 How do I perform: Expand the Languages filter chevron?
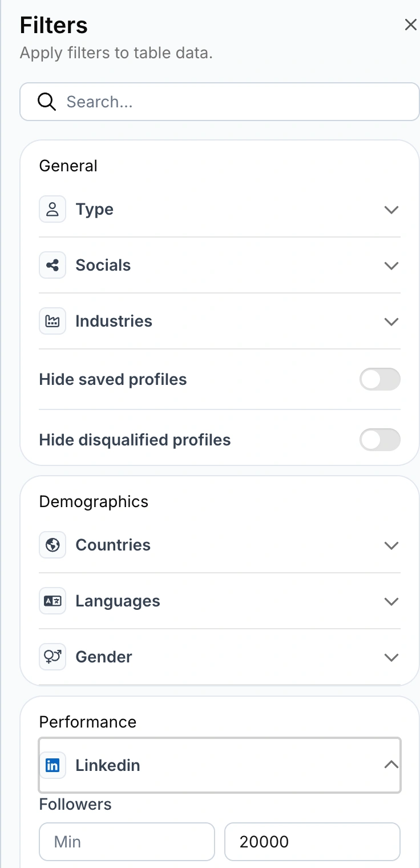(x=391, y=601)
